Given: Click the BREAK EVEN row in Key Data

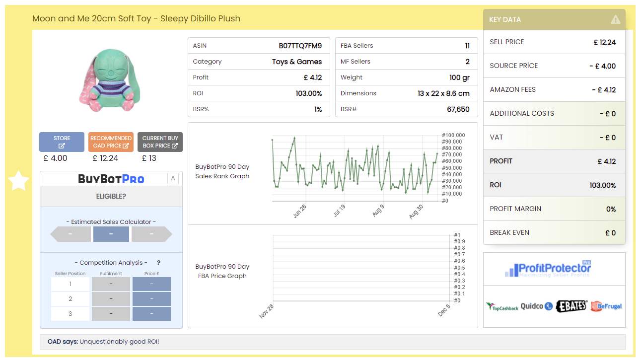Looking at the screenshot, I should coord(554,233).
